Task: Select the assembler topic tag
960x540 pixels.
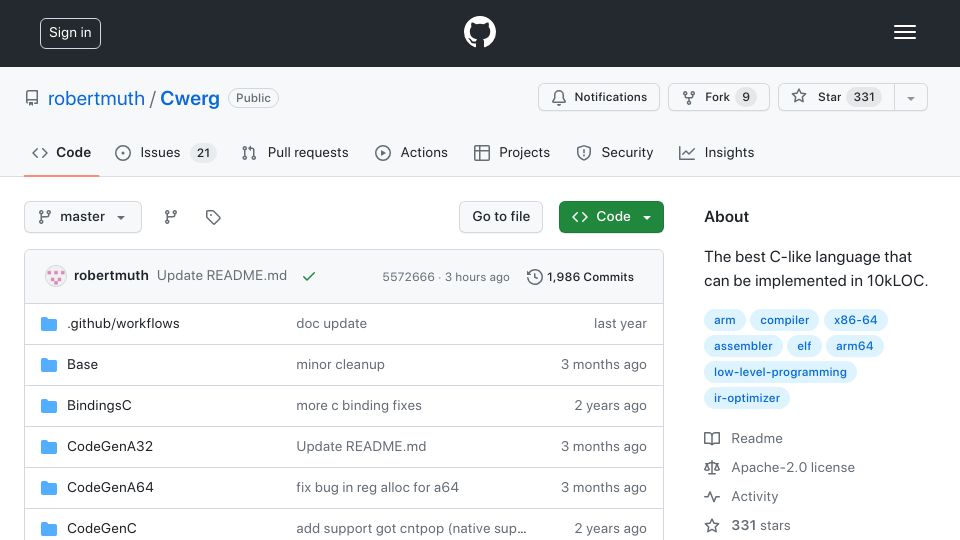Action: coord(743,346)
